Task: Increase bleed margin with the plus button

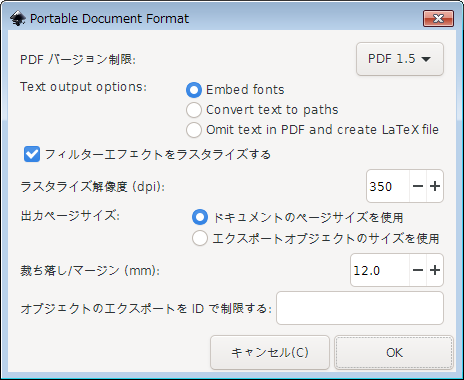Action: click(435, 270)
